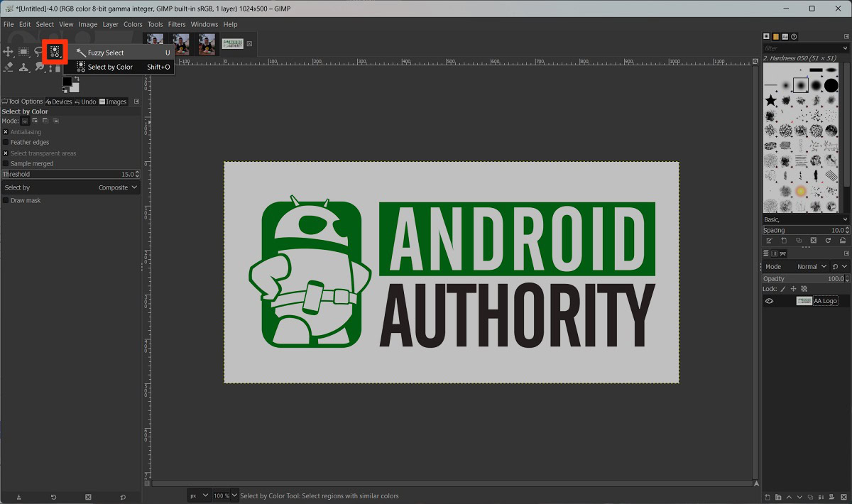852x504 pixels.
Task: Choose Fuzzy Select from the tool flyout
Action: (105, 53)
